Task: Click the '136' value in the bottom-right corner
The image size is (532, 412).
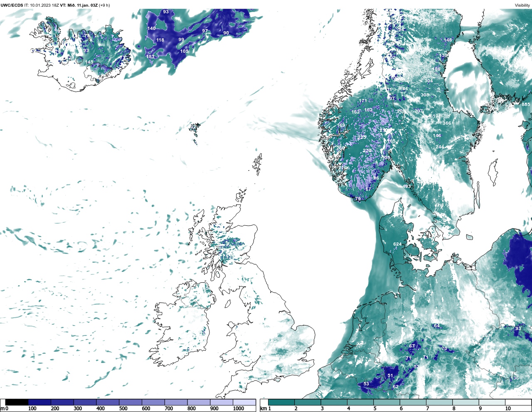Action: coord(515,378)
